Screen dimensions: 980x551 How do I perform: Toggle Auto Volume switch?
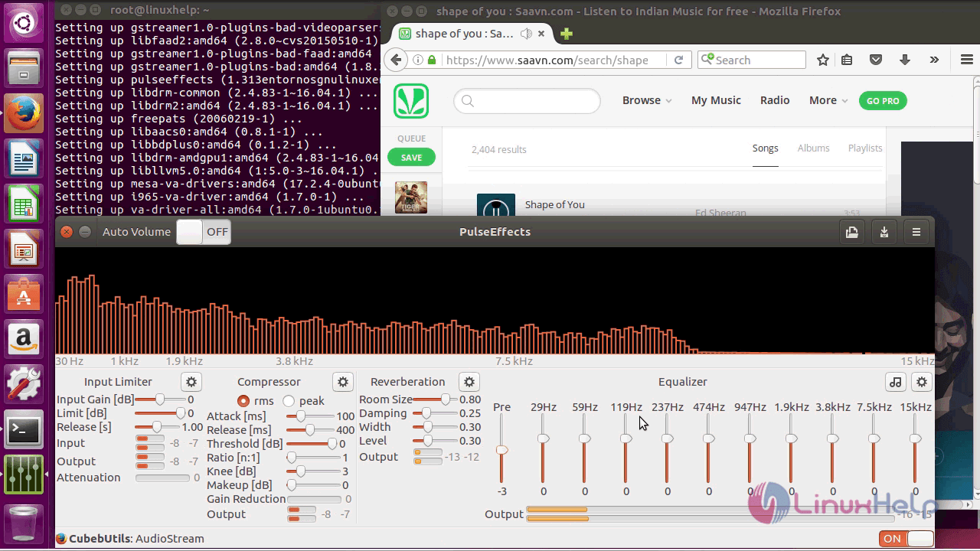203,232
